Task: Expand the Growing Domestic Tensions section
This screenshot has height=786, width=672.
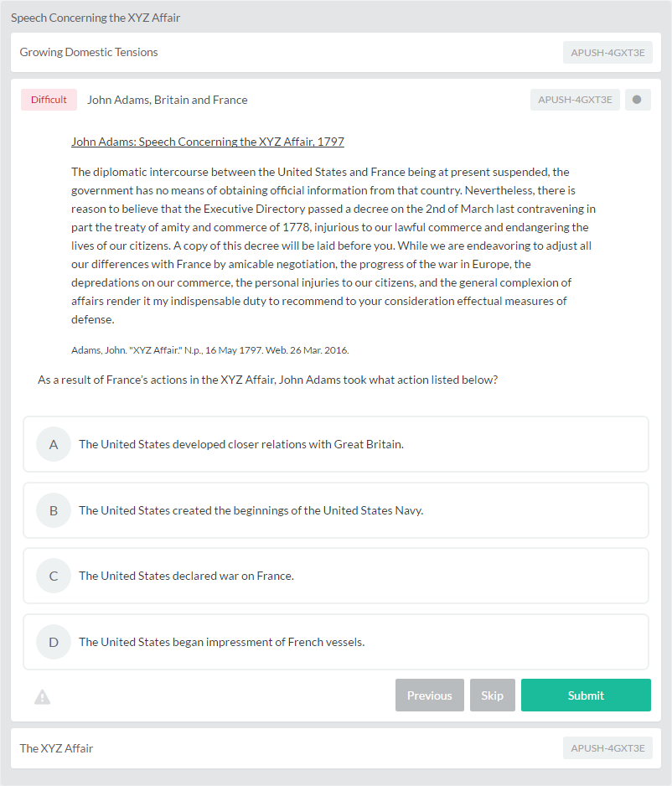Action: coord(336,53)
